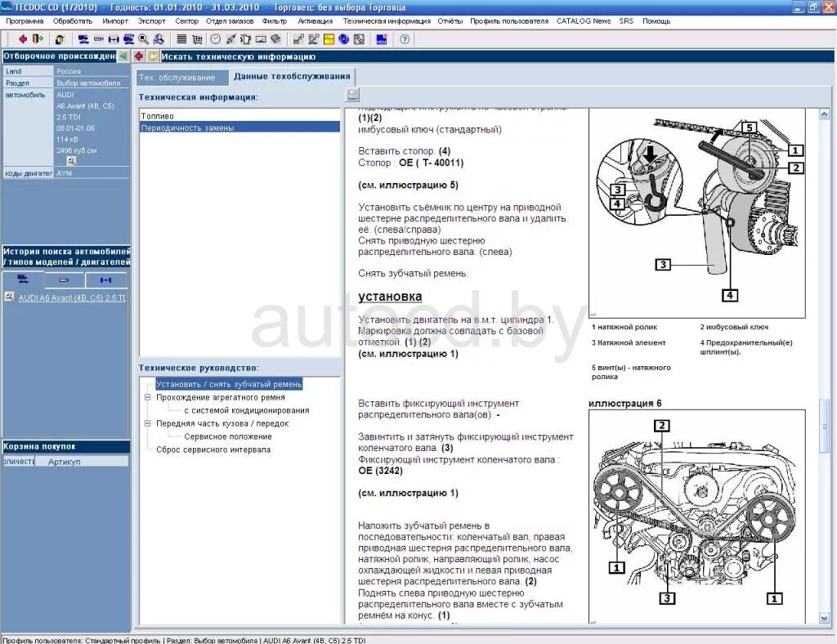The width and height of the screenshot is (837, 644).
Task: Click the clock icon in toolbar
Action: point(215,39)
